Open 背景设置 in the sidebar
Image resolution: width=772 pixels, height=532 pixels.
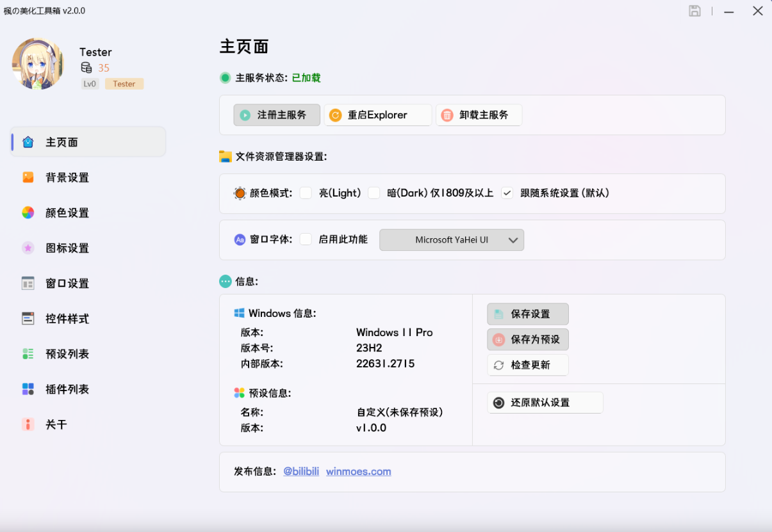[88, 177]
